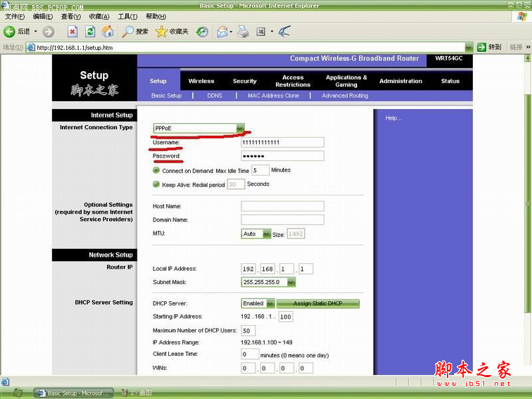
Task: Open Applications & Gaming tab
Action: point(346,81)
